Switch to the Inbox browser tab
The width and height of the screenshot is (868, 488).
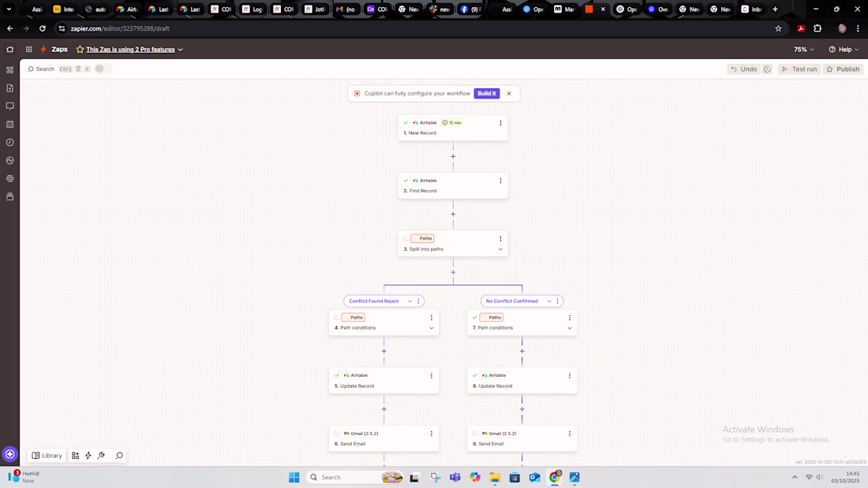[x=751, y=9]
